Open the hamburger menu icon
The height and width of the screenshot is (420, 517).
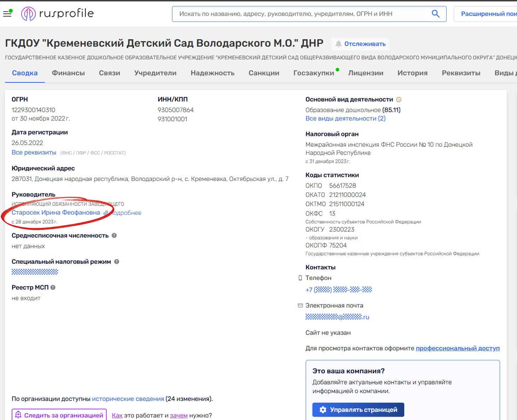pos(7,14)
